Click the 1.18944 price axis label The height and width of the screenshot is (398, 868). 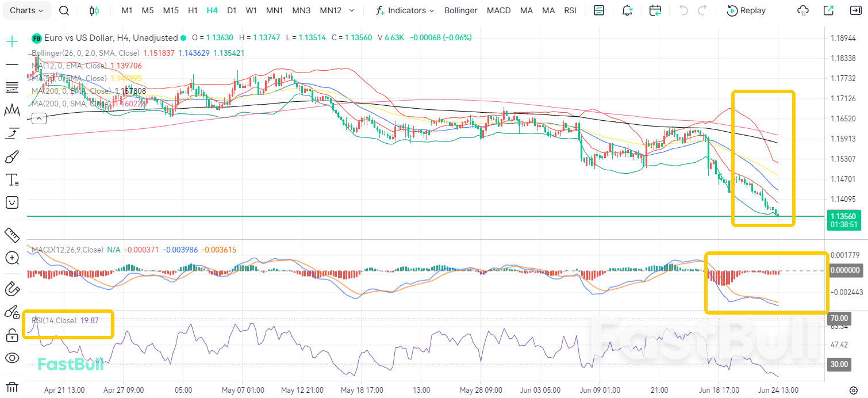pos(842,38)
